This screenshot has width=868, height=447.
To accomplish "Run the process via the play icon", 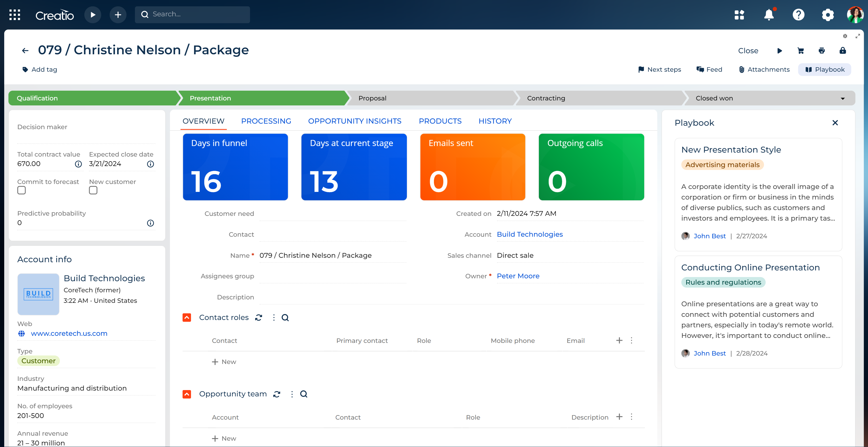I will pyautogui.click(x=780, y=51).
